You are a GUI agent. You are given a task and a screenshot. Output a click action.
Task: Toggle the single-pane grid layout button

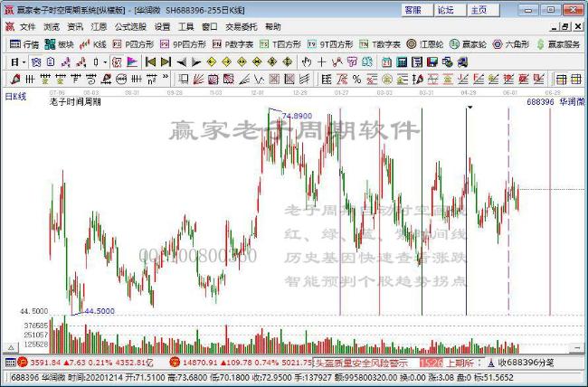[561, 80]
